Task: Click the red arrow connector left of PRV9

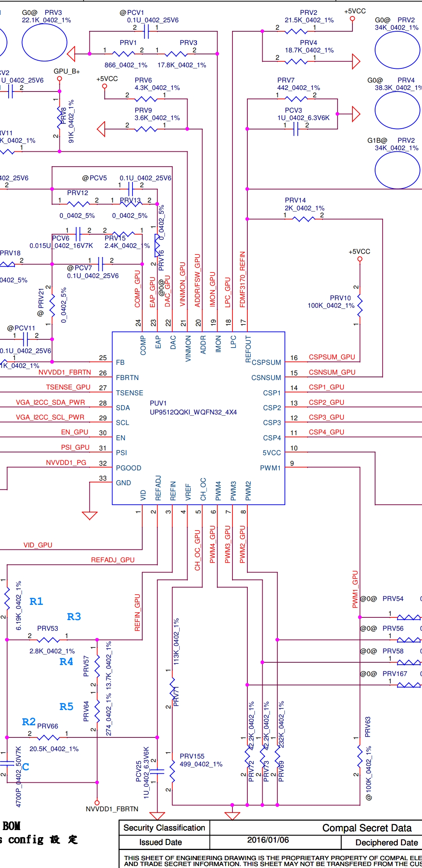Action: point(101,129)
